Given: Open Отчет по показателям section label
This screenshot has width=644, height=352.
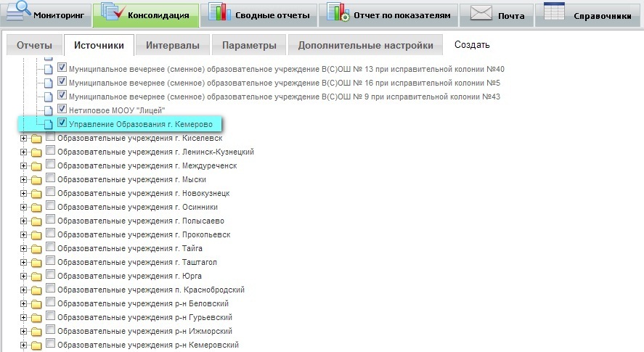Looking at the screenshot, I should [402, 16].
